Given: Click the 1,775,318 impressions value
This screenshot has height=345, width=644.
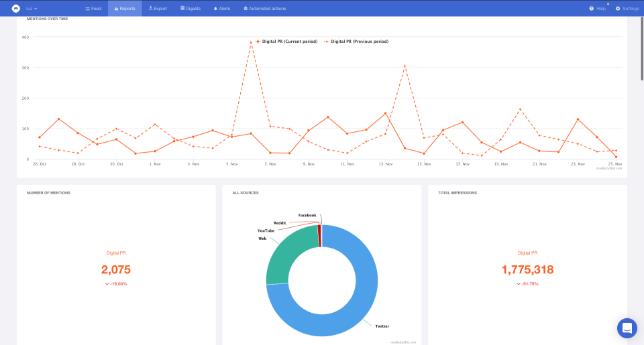Looking at the screenshot, I should (x=528, y=269).
